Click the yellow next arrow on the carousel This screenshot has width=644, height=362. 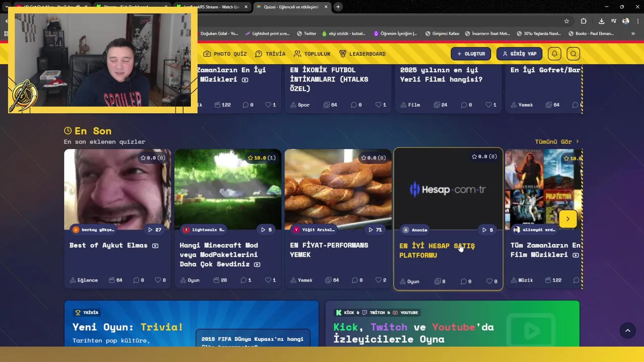[x=568, y=219]
